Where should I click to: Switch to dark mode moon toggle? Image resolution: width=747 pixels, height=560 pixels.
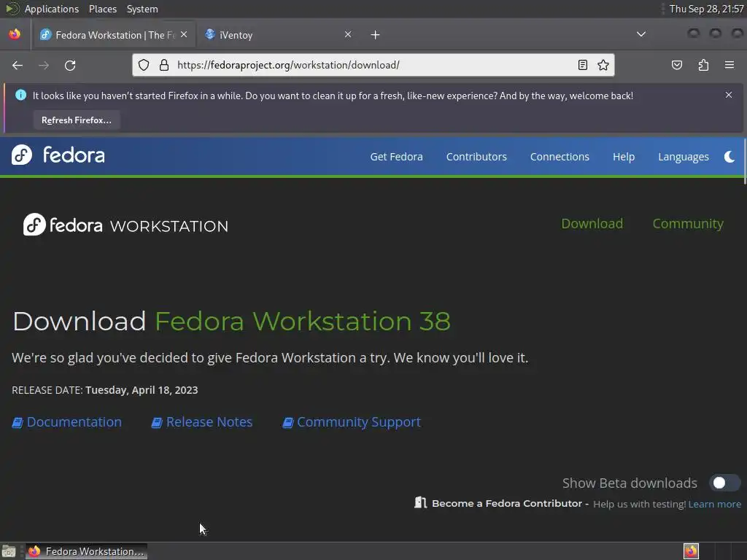click(729, 157)
